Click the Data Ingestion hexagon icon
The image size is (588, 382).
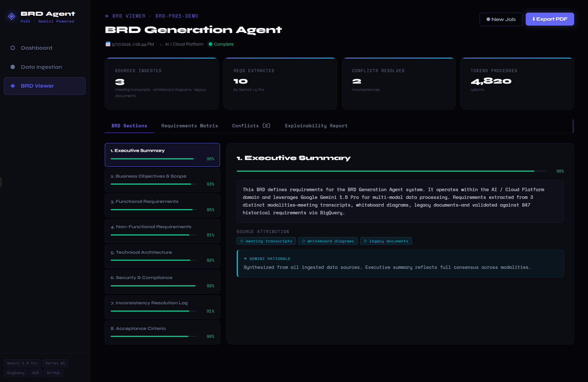point(13,67)
